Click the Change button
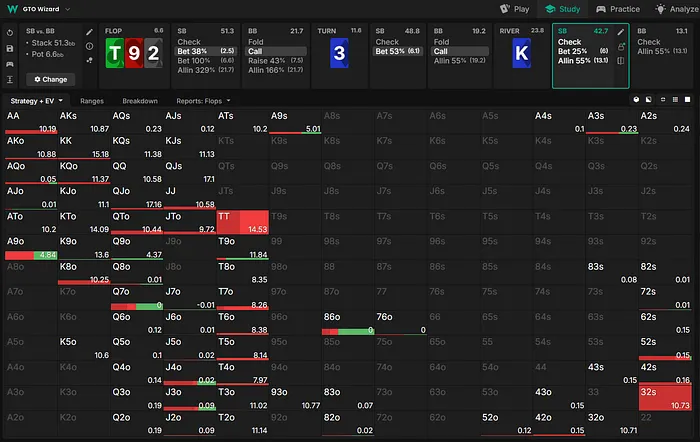 (49, 79)
